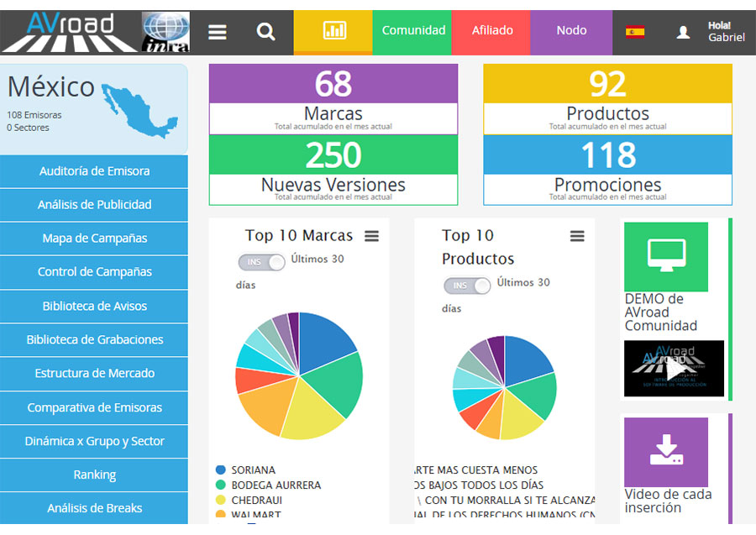
Task: Click the México heading
Action: click(50, 87)
